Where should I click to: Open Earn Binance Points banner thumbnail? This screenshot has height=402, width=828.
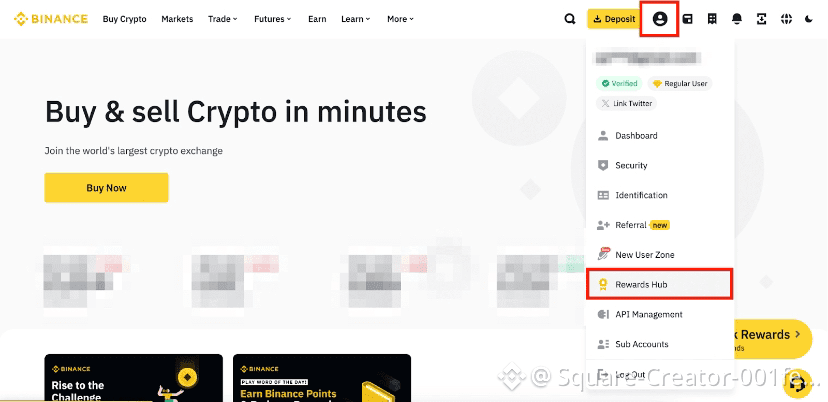(322, 378)
